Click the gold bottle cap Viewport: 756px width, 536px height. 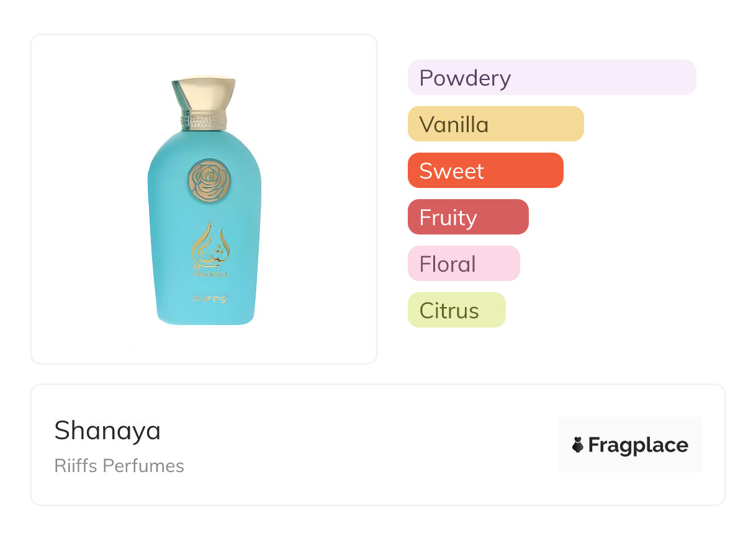coord(204,94)
